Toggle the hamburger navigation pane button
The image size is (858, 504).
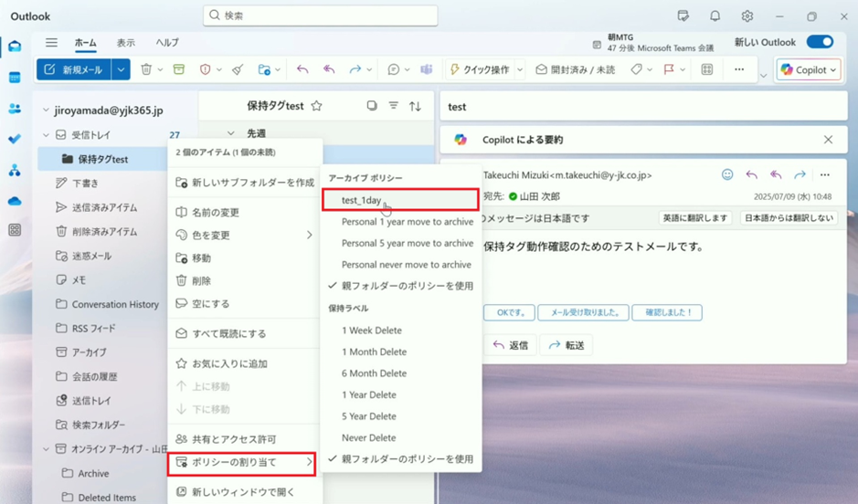pos(51,43)
